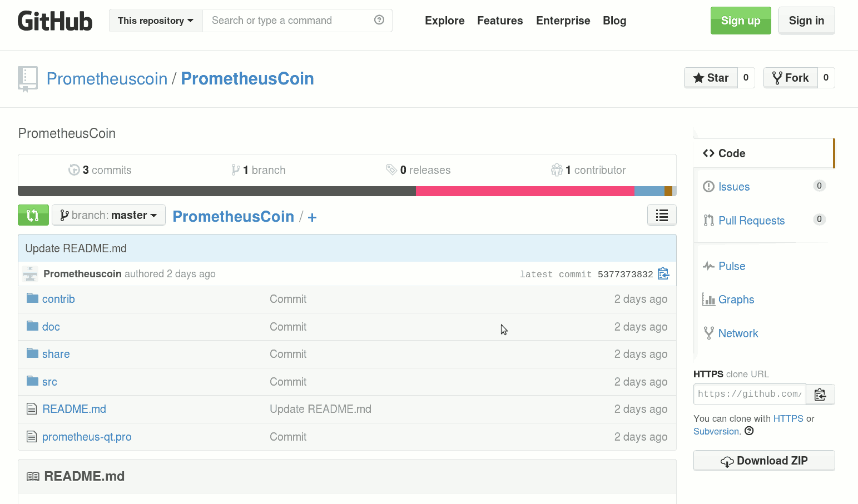Open the Code tab in sidebar

[x=764, y=153]
